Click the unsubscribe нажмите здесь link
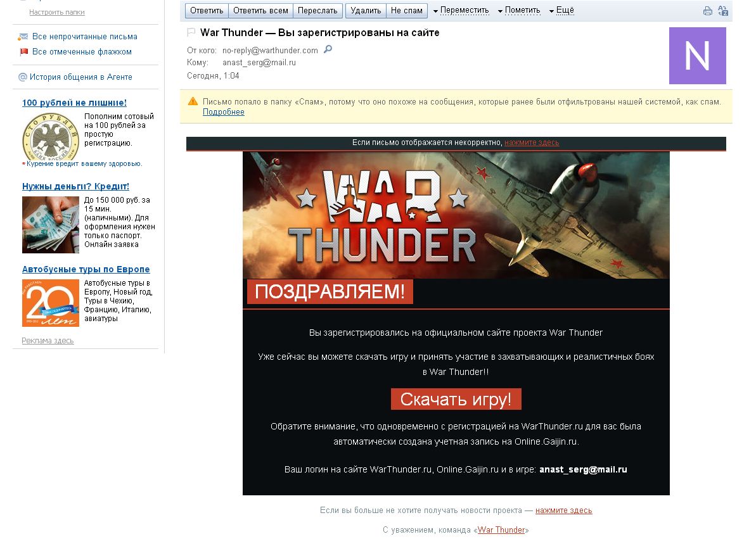 563,510
